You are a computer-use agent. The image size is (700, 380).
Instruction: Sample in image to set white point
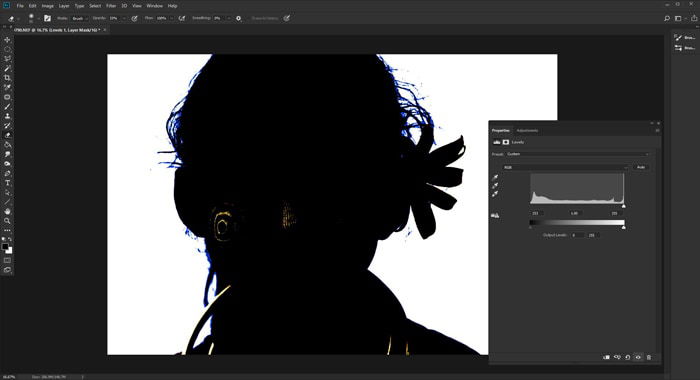tap(495, 194)
